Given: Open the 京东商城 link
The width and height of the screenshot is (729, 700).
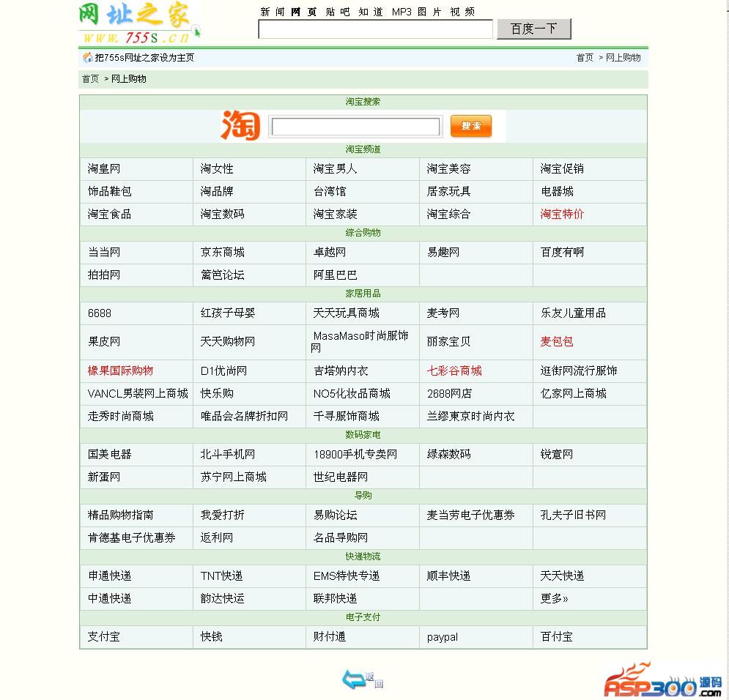Looking at the screenshot, I should click(x=222, y=252).
